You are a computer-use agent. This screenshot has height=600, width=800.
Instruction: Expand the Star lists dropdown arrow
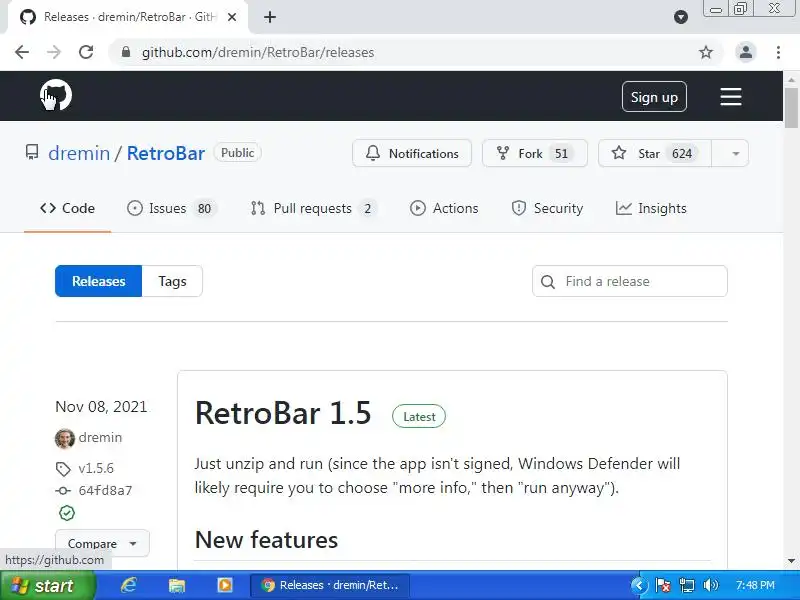(x=735, y=153)
